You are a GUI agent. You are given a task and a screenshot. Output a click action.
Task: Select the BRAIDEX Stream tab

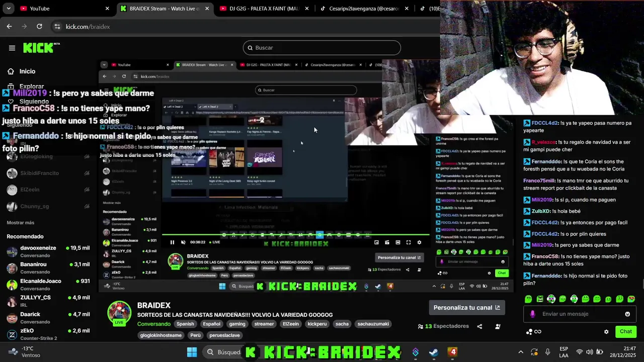165,9
